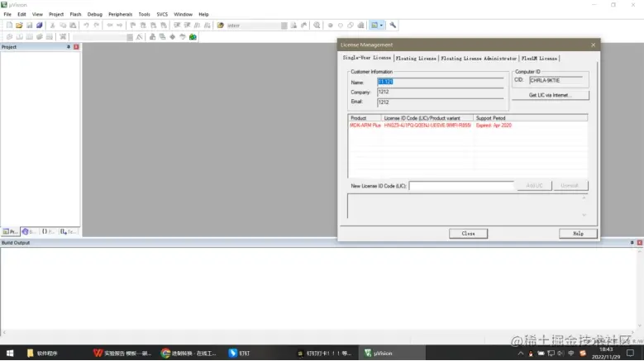Cut selection with the scissors icon

(53, 26)
